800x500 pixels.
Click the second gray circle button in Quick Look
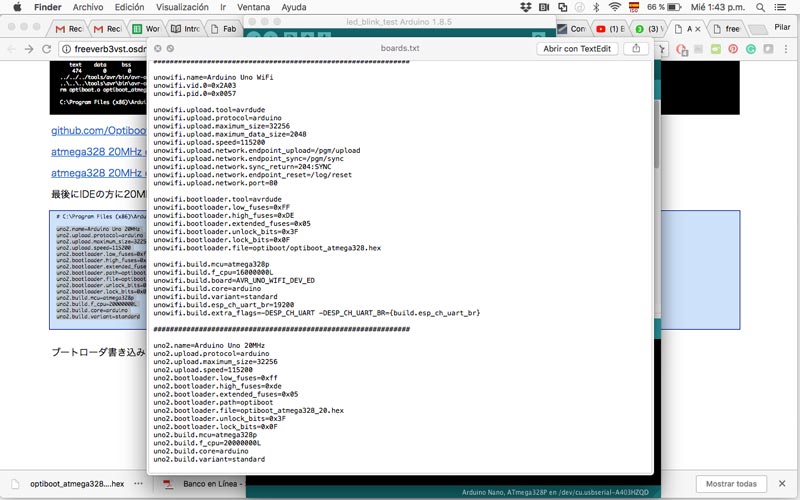(170, 48)
